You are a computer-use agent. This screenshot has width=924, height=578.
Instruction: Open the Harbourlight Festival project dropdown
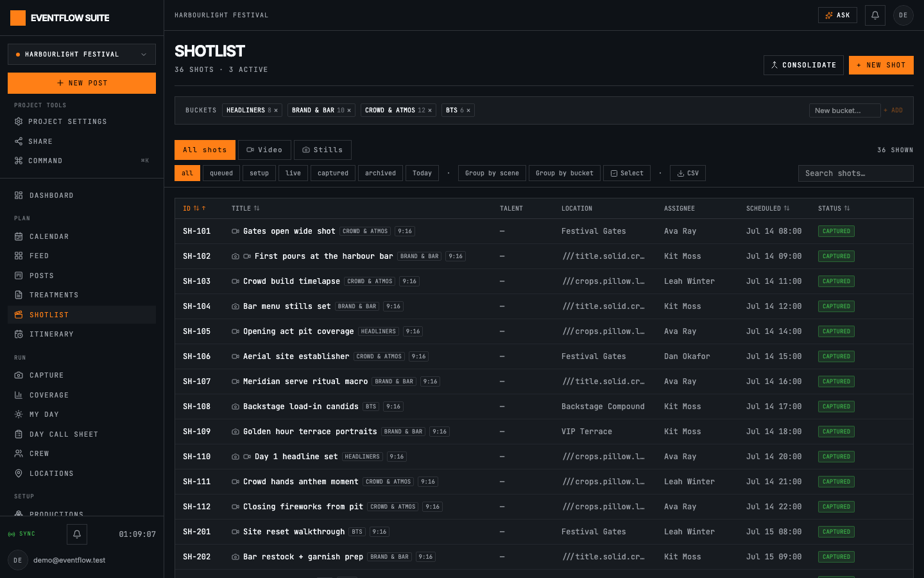[81, 55]
